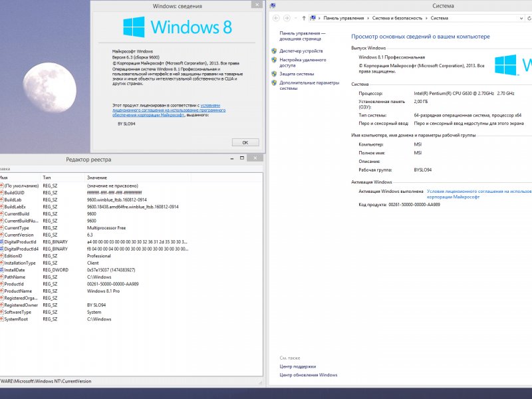
Task: Select the DigitalProductId4 binary value
Action: click(x=21, y=249)
